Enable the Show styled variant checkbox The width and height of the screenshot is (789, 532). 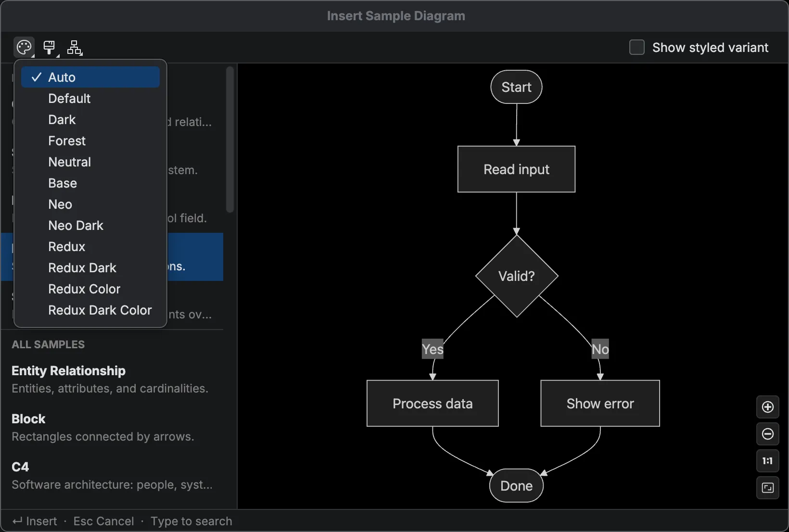636,47
